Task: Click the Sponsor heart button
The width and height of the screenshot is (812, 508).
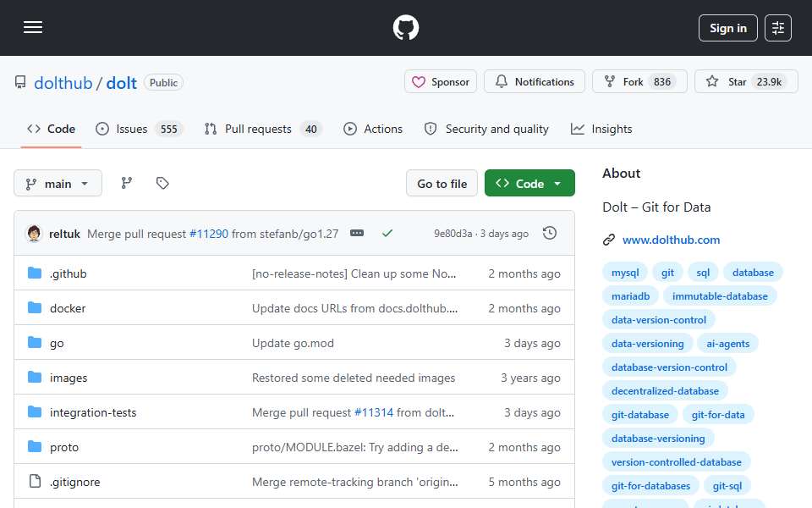Action: click(x=440, y=82)
